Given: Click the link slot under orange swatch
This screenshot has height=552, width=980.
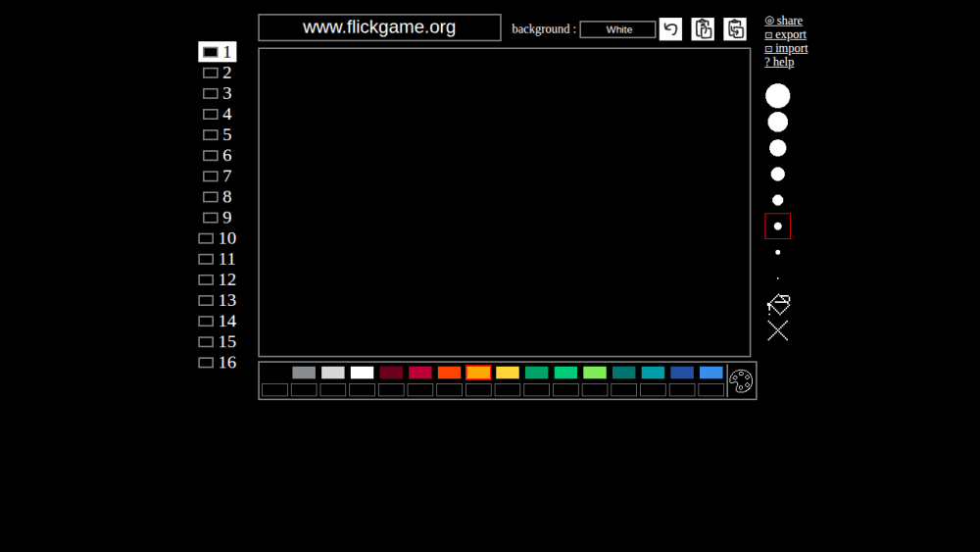Looking at the screenshot, I should (478, 390).
